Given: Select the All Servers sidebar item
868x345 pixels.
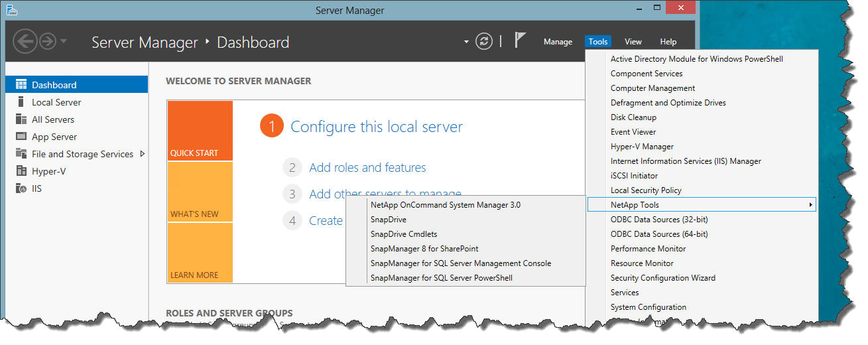Looking at the screenshot, I should click(53, 119).
